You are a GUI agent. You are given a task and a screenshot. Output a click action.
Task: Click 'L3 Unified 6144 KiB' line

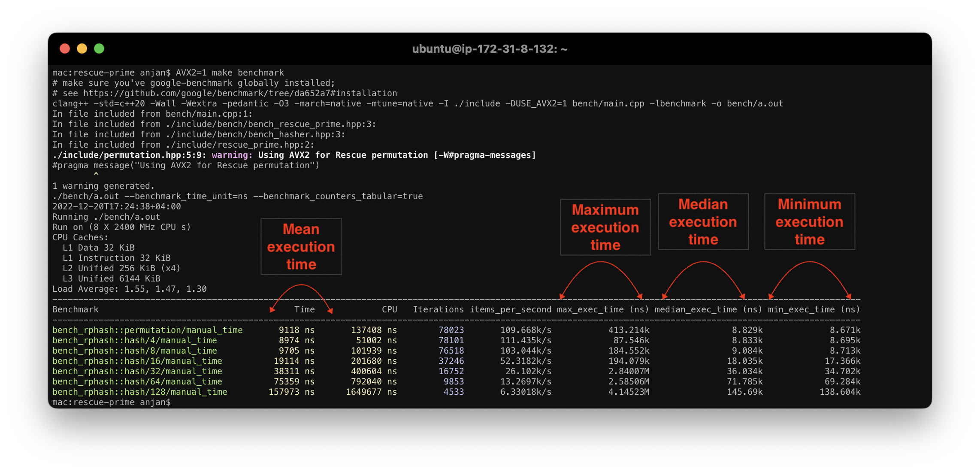112,278
